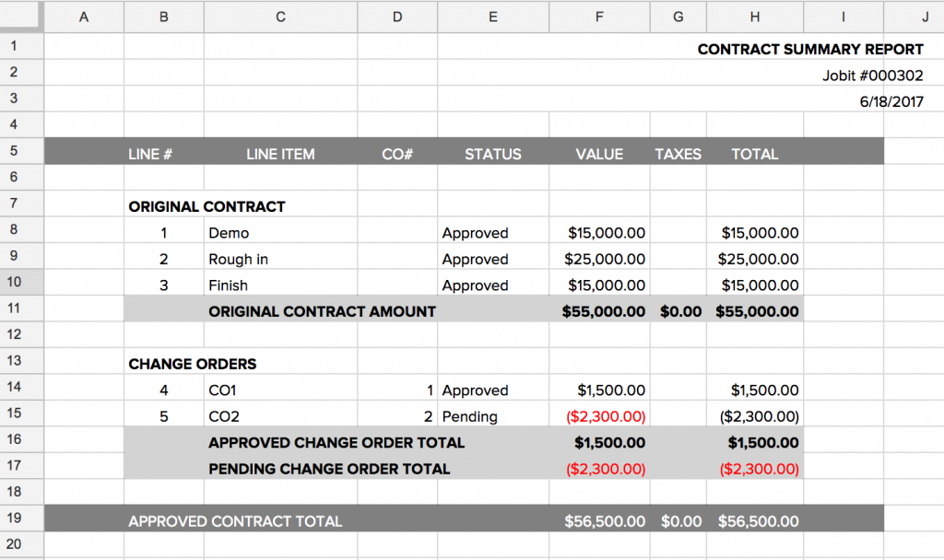Select column F header
The image size is (944, 560).
[x=599, y=17]
